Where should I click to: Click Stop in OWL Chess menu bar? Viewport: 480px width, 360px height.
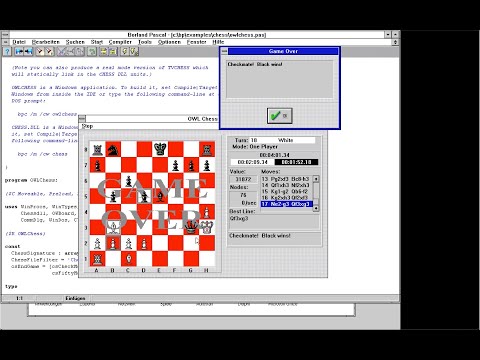click(87, 126)
